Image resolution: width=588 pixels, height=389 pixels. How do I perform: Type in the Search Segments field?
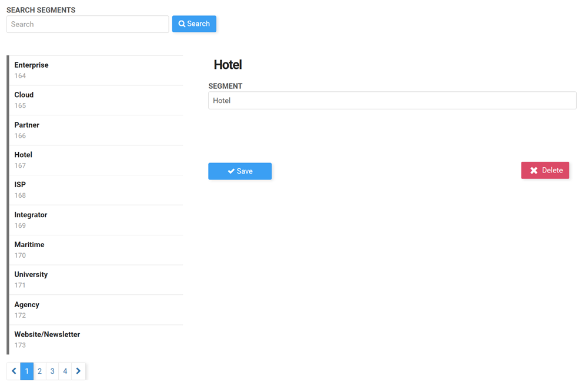pos(88,24)
